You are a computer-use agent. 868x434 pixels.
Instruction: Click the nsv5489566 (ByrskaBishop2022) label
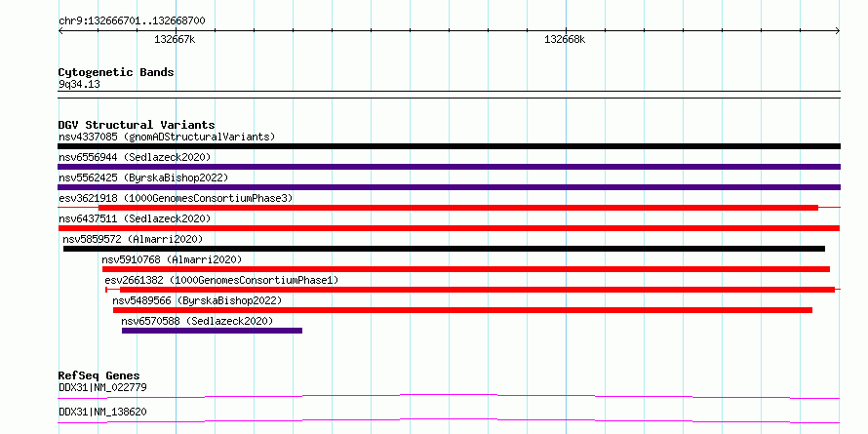(197, 300)
